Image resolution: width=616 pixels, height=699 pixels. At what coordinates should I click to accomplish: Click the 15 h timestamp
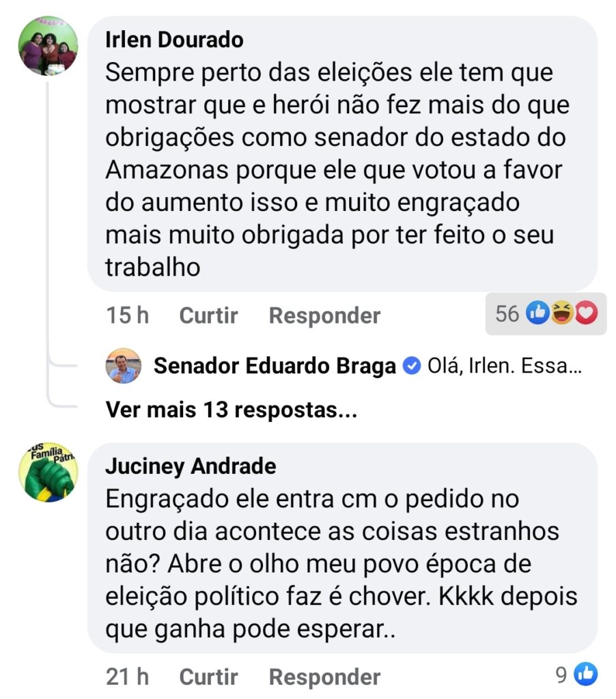point(127,315)
